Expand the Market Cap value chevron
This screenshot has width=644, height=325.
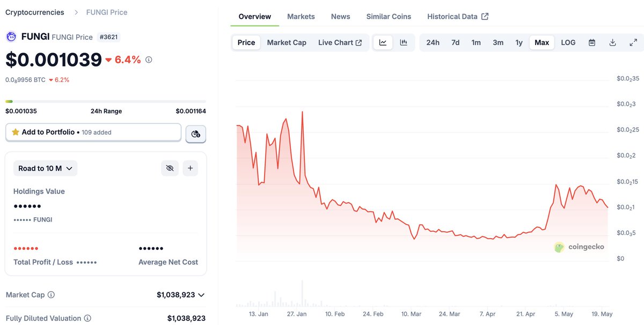201,295
